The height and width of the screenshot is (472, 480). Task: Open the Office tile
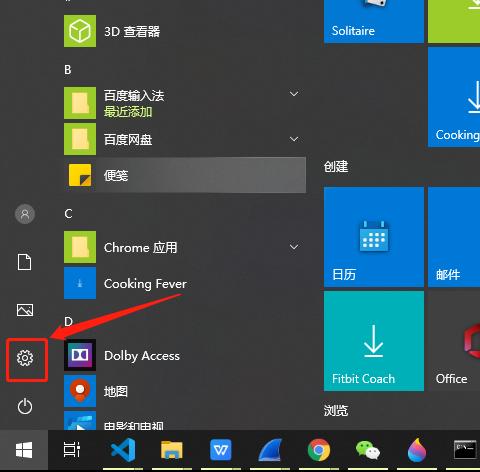454,341
